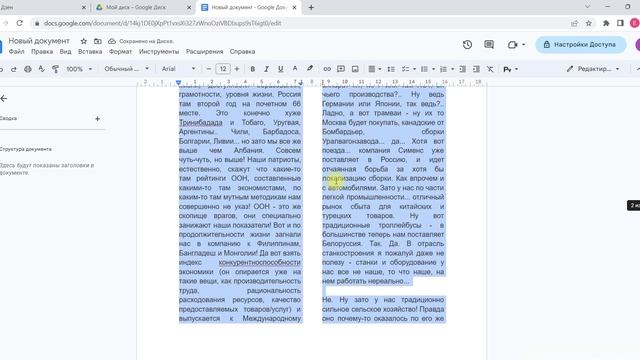Increase font size with plus button
Screen dimensions: 640x360
(237, 69)
